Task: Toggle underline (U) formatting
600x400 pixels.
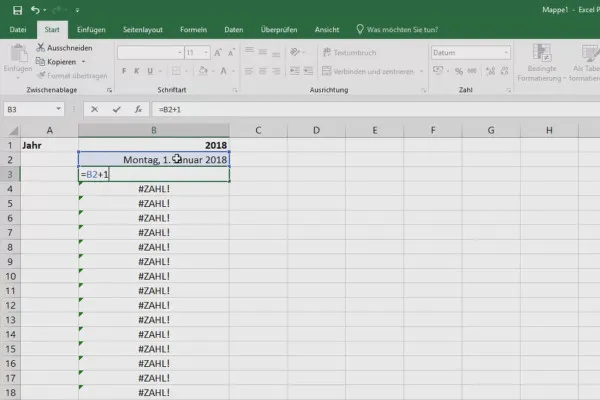Action: [x=150, y=71]
